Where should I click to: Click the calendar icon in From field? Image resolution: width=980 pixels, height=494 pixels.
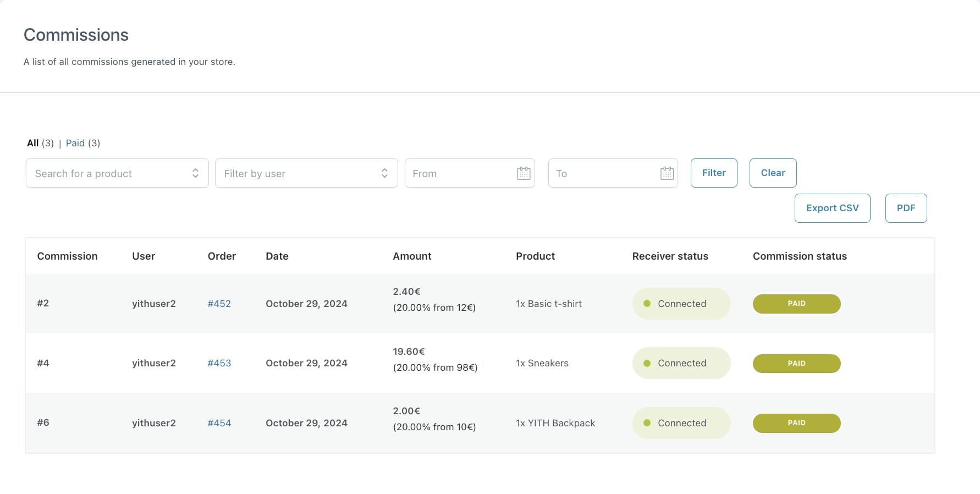(x=524, y=173)
